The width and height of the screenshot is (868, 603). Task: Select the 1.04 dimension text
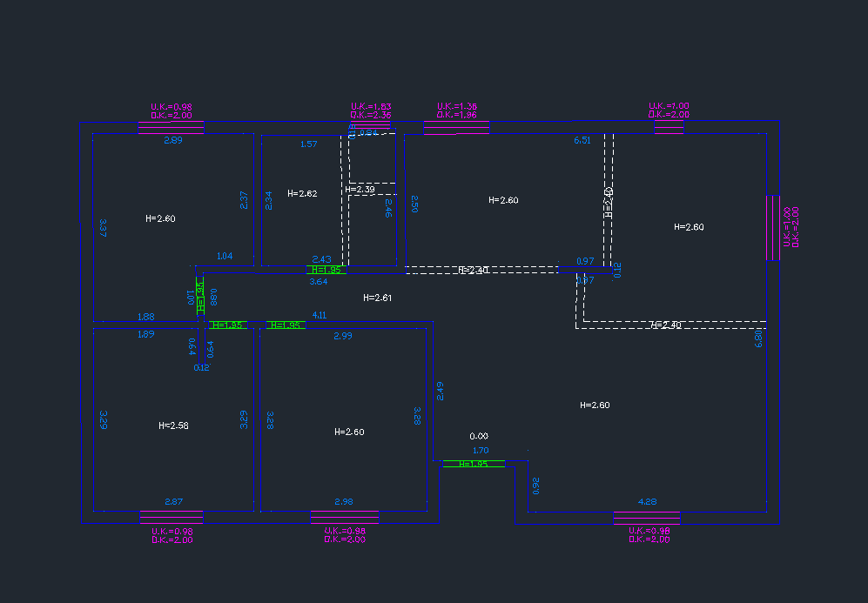225,256
